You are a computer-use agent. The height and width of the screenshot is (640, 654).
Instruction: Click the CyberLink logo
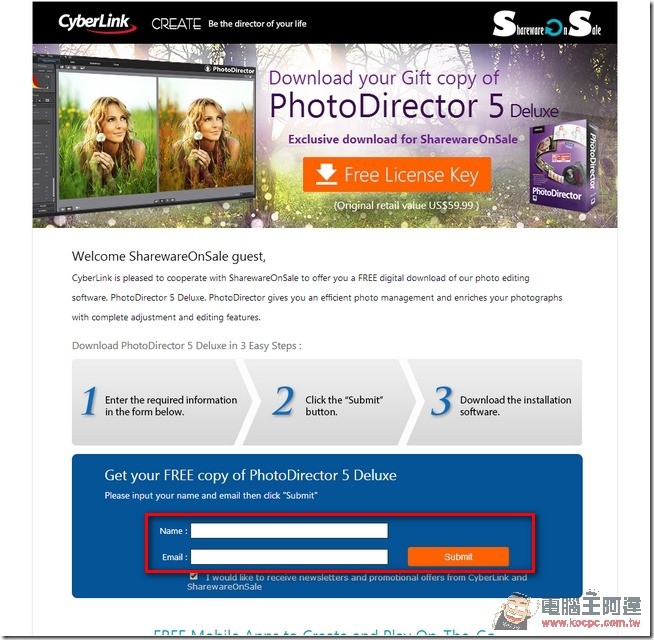pyautogui.click(x=97, y=23)
